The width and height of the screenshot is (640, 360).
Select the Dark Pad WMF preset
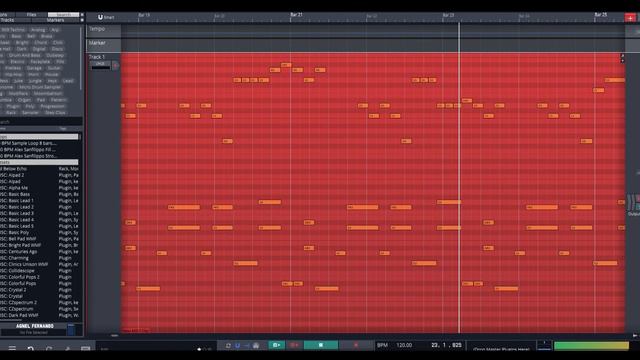[39, 316]
